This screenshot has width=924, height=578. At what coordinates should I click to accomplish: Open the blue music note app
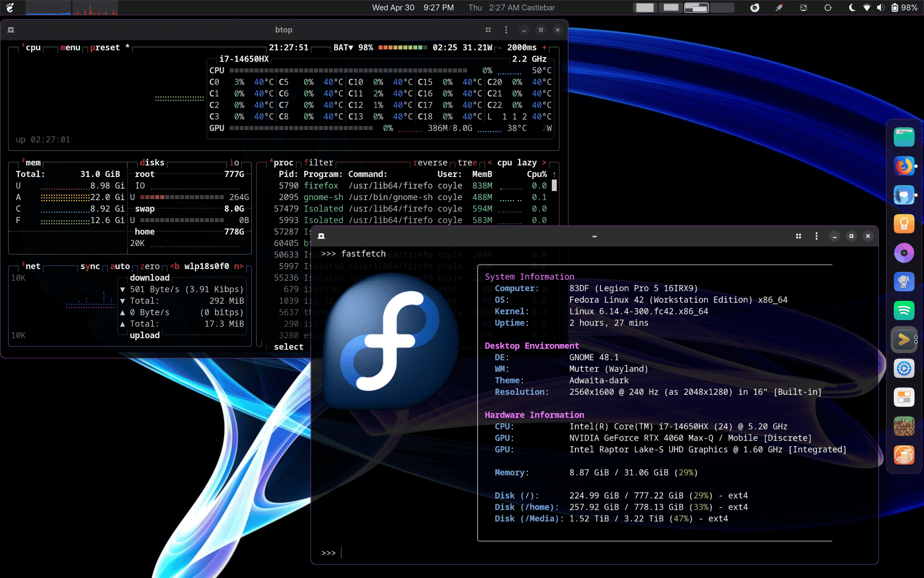[904, 282]
